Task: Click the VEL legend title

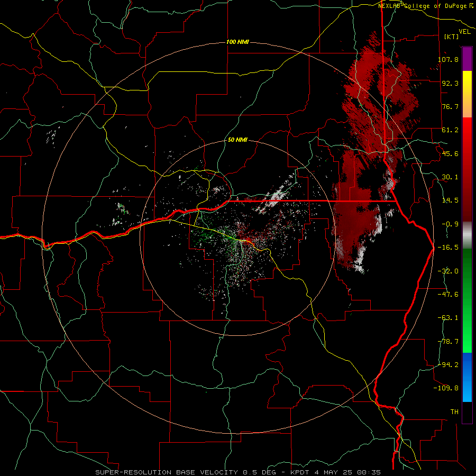Action: pyautogui.click(x=464, y=31)
